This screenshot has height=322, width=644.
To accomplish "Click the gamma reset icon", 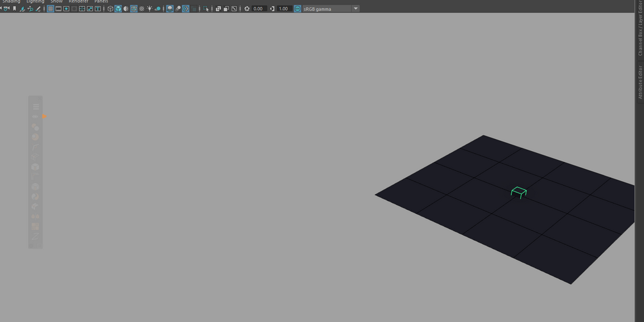I will tap(272, 8).
